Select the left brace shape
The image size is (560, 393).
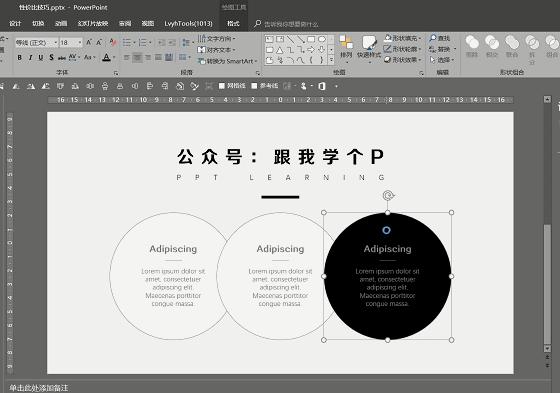point(311,60)
